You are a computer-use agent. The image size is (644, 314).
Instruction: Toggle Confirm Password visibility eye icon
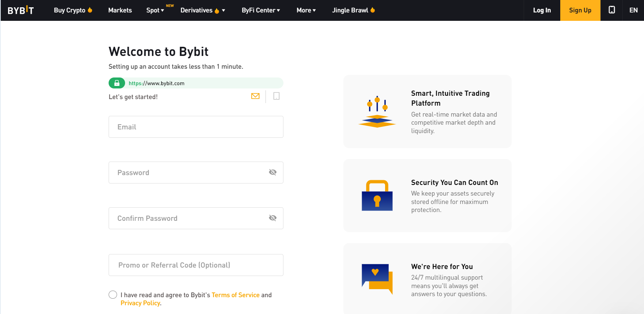(x=273, y=218)
